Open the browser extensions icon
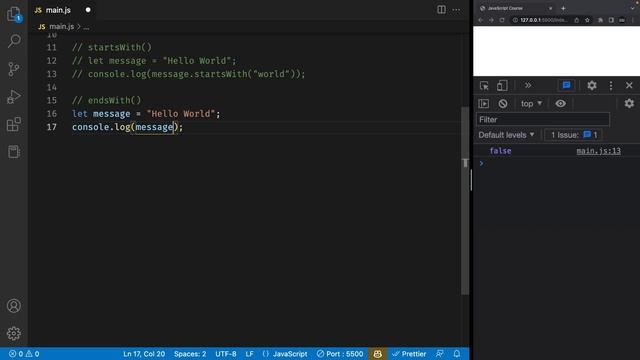The image size is (640, 360). 600,20
